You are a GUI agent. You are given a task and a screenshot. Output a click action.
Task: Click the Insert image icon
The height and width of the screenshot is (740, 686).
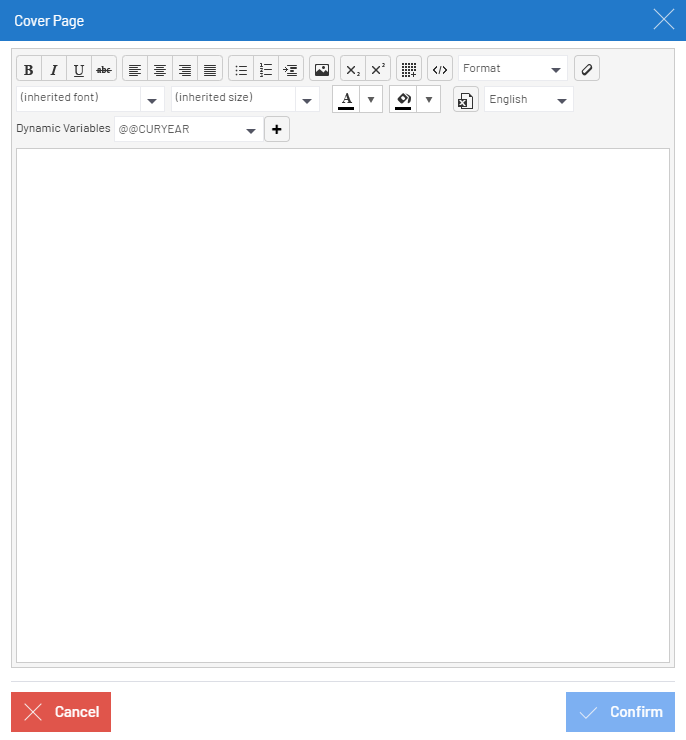click(322, 69)
